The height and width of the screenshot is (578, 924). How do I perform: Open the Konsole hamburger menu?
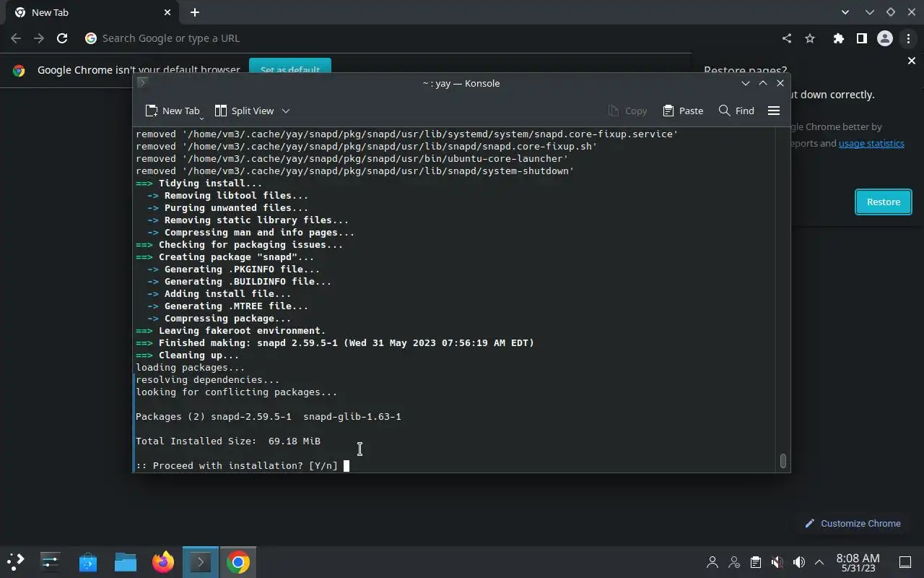click(x=774, y=111)
